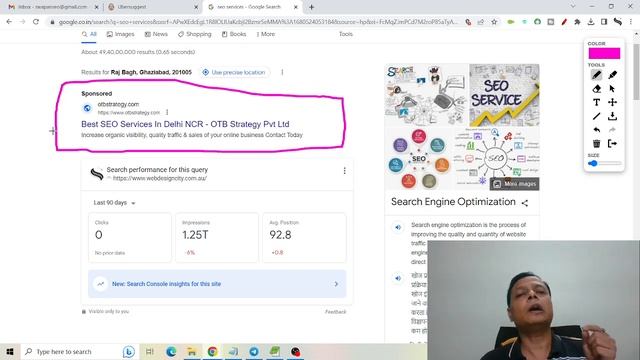
Task: Select the highlighter marker tool
Action: 612,75
